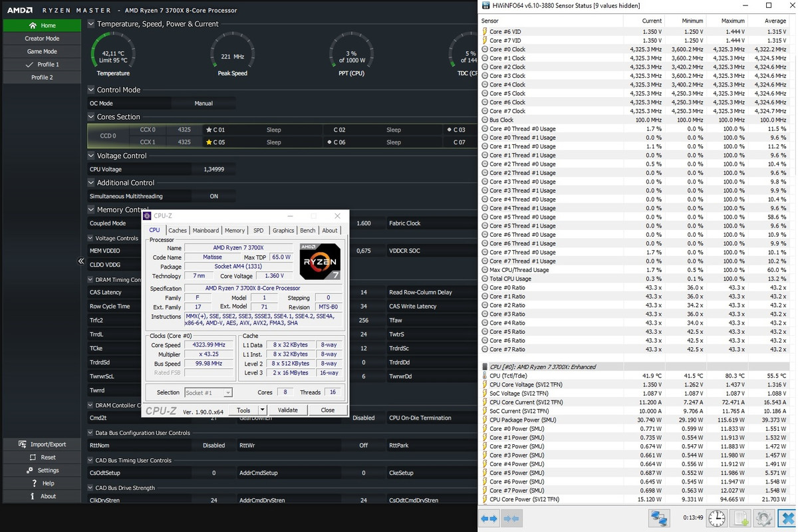This screenshot has height=532, width=798.
Task: Open Import/Export in Ryzen Master
Action: tap(42, 444)
